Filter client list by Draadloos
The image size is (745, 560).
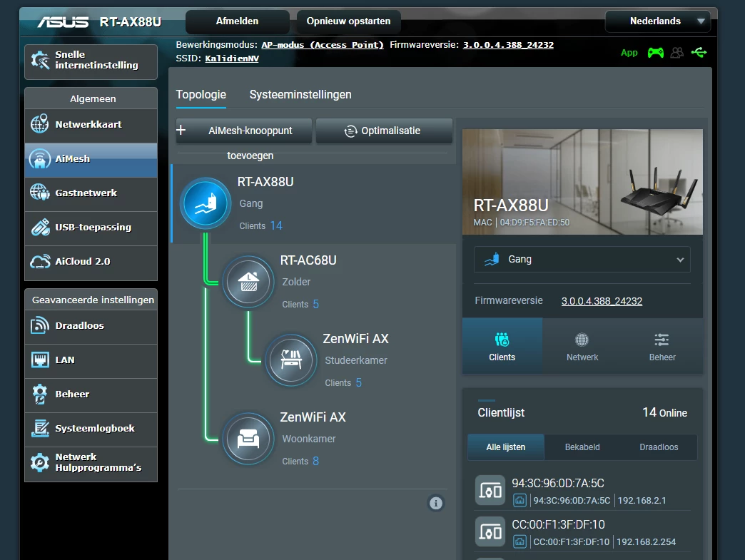[659, 447]
